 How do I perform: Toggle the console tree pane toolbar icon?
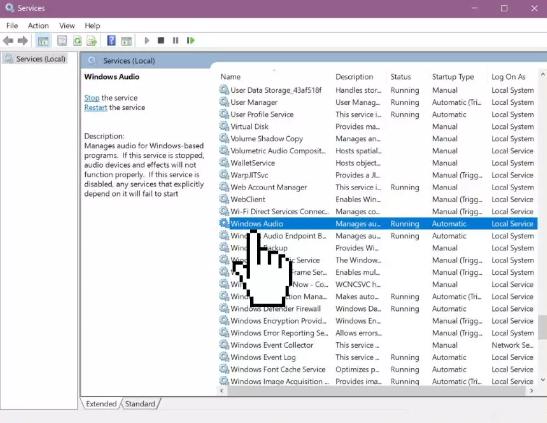[x=43, y=41]
